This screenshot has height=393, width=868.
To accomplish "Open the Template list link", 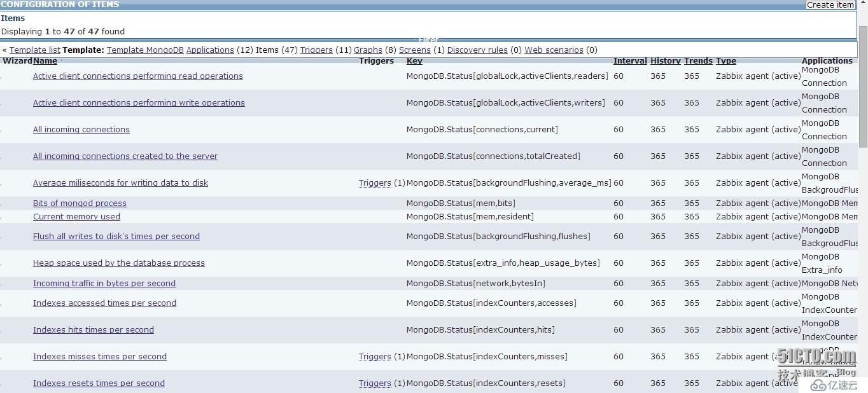I will pyautogui.click(x=35, y=50).
